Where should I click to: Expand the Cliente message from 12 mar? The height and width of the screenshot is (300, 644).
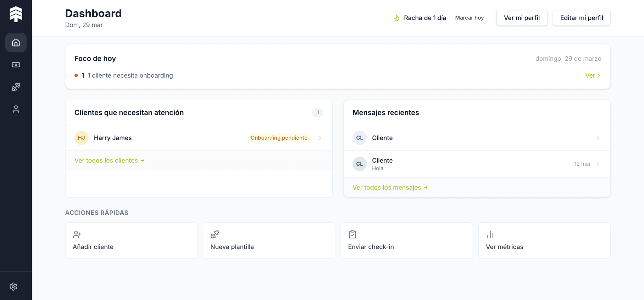(597, 164)
